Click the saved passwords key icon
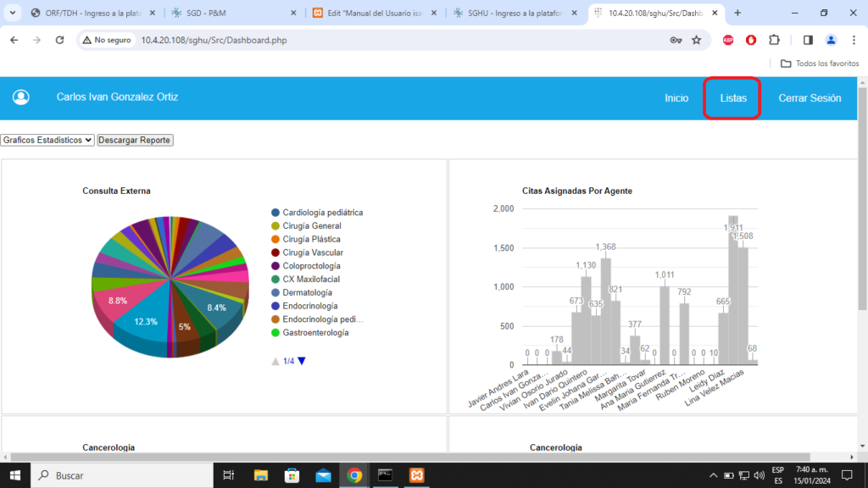This screenshot has width=868, height=488. 676,40
